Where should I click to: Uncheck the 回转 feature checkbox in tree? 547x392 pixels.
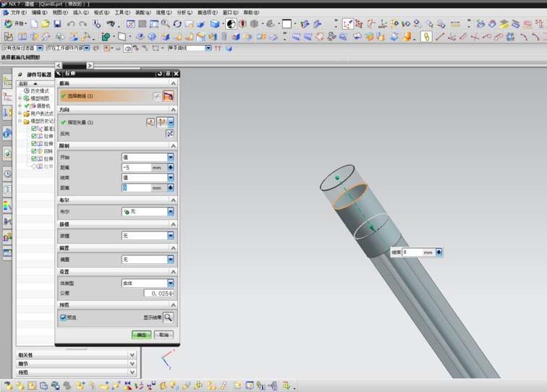point(34,150)
